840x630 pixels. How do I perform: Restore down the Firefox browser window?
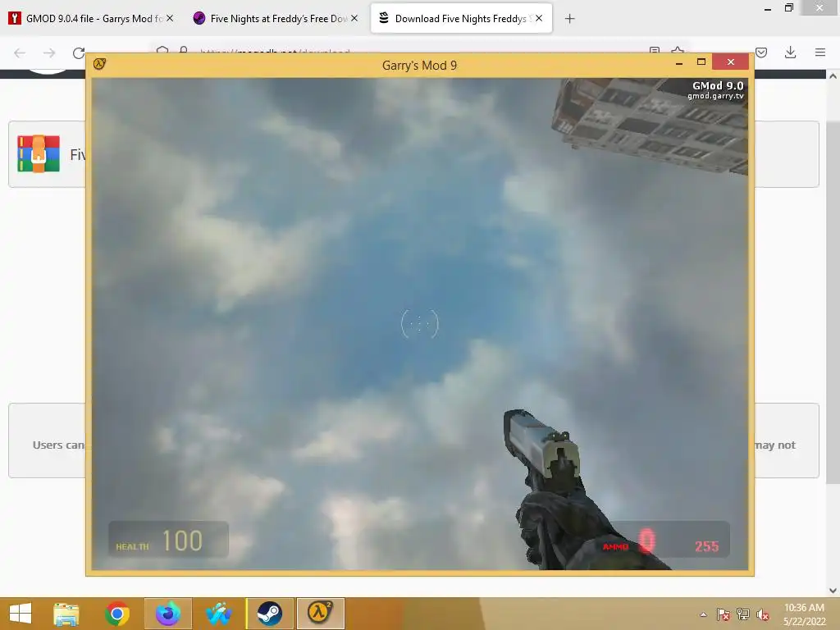pos(789,8)
